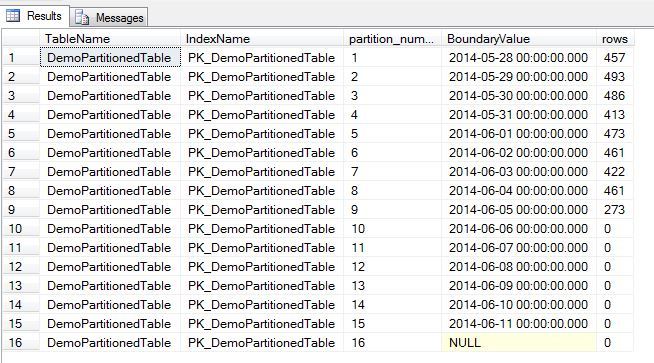Click boundary value 2014-06-02 00:00:00.000
Viewport: 654px width, 363px height.
519,153
